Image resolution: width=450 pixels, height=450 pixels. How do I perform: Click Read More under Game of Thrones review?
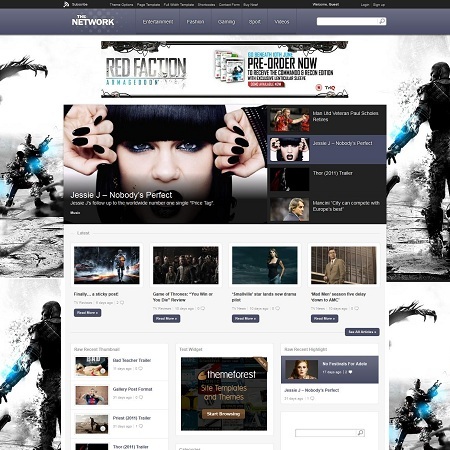point(166,319)
